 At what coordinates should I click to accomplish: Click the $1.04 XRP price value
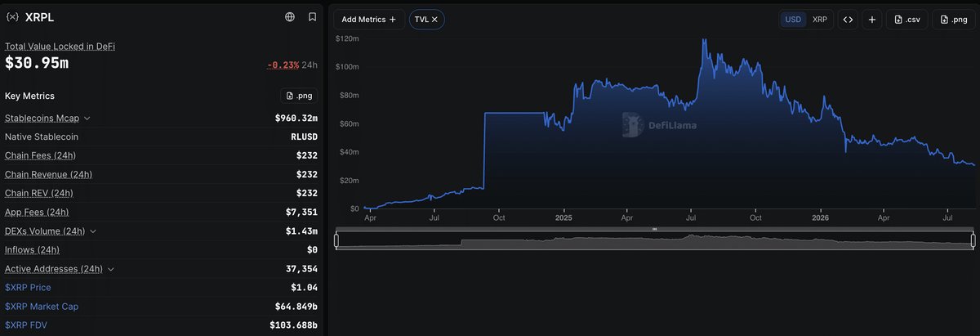304,287
